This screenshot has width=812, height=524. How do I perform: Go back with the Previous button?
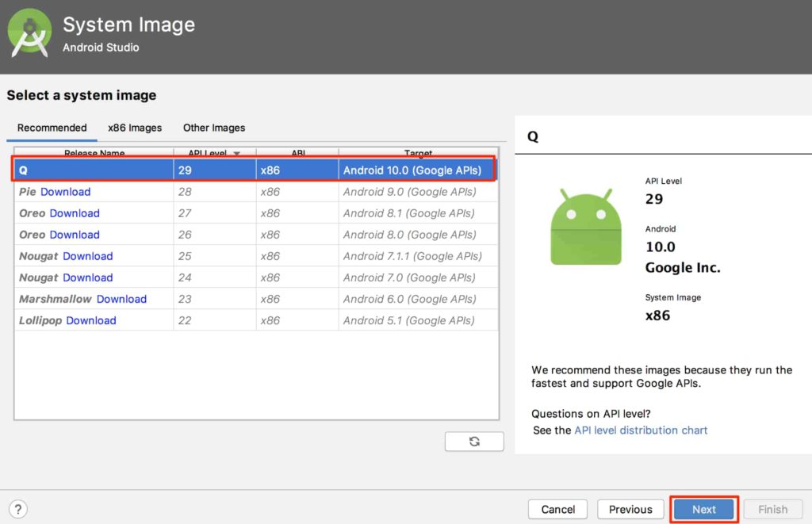(x=630, y=510)
